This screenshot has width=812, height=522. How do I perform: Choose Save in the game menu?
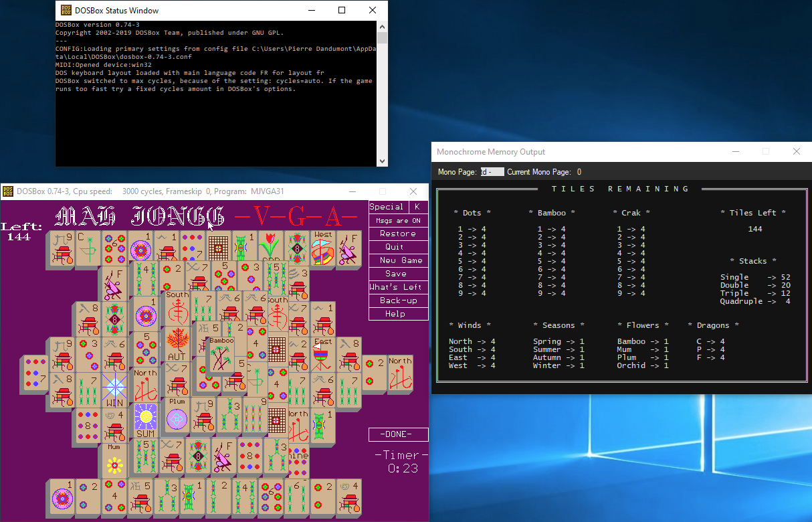click(398, 274)
